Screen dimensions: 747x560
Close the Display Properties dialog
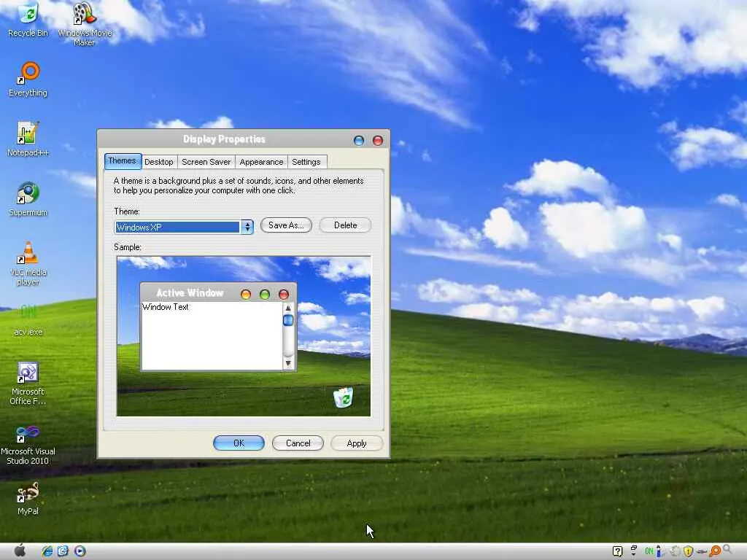[x=378, y=141]
